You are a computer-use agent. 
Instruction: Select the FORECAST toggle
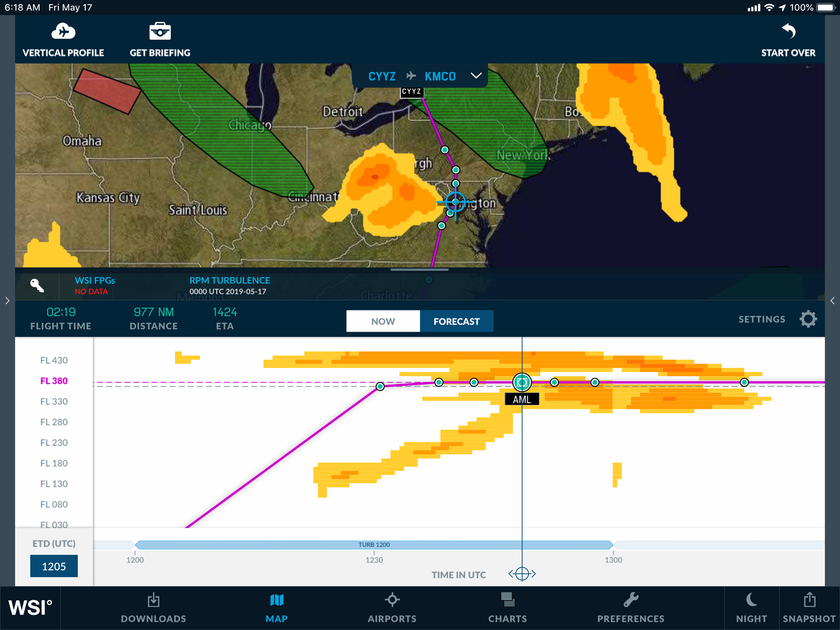click(x=457, y=321)
